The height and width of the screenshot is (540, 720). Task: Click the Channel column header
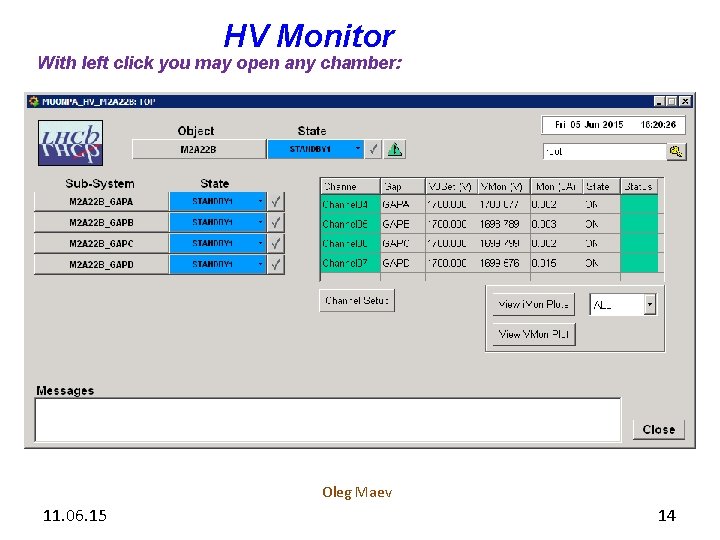coord(350,186)
